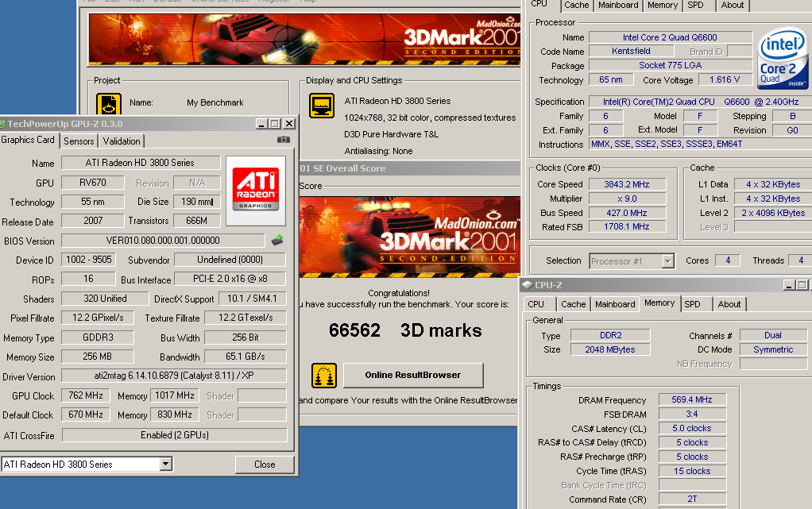
Task: Select Mainboard tab in lower CPU-Z window
Action: [x=615, y=304]
